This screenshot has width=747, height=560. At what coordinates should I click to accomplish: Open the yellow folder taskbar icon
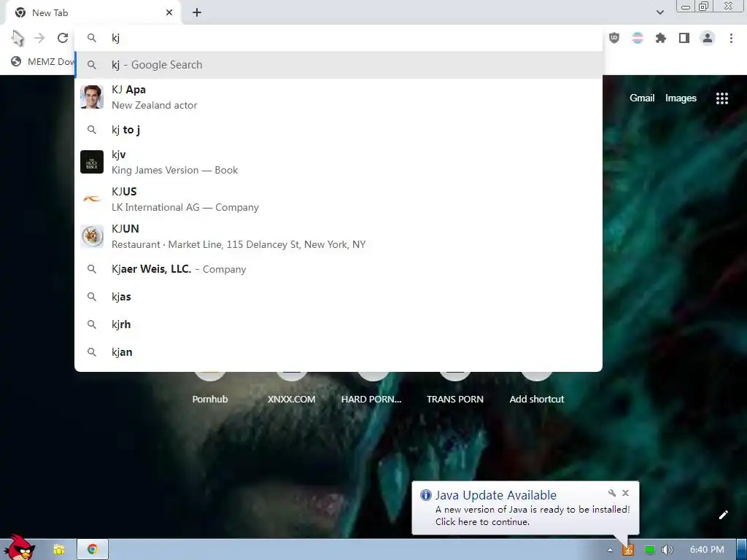[58, 550]
